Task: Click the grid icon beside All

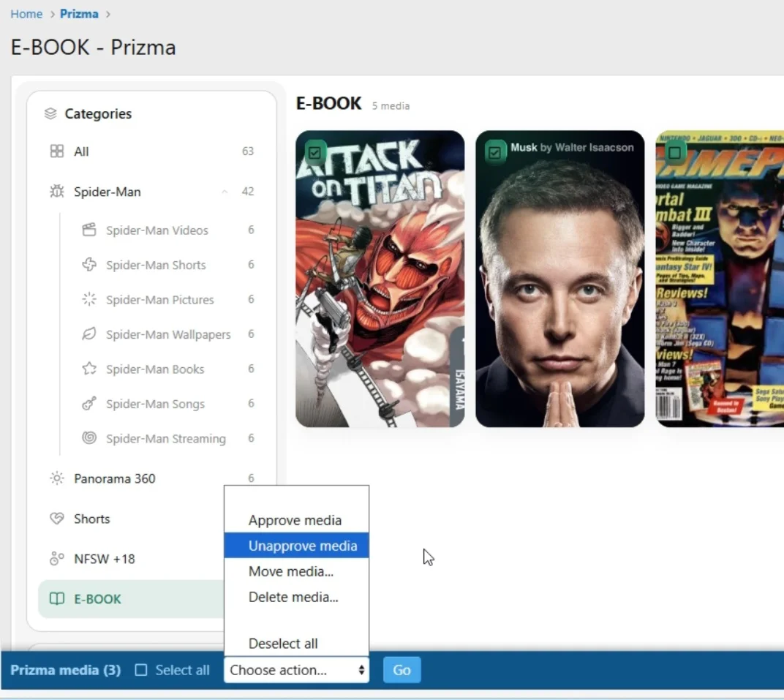Action: pos(57,151)
